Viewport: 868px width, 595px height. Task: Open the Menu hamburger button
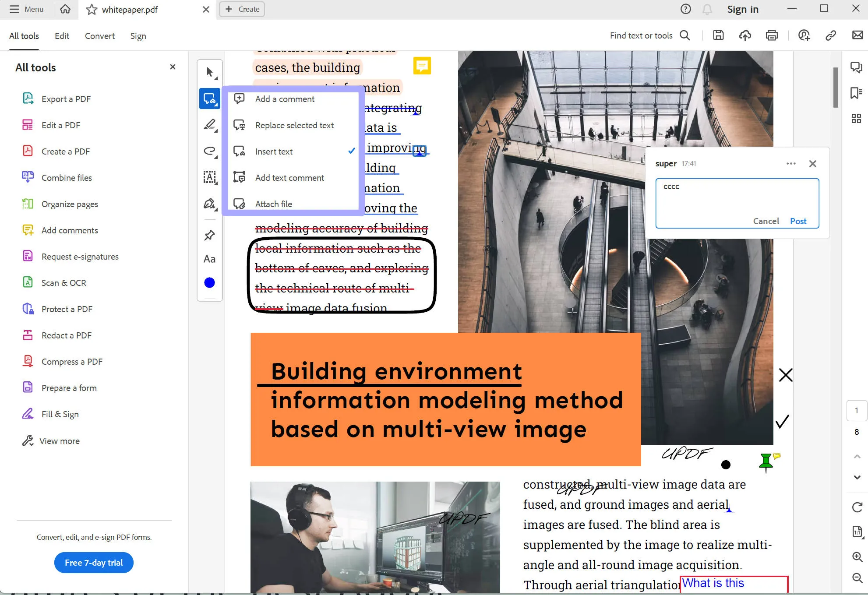[26, 9]
